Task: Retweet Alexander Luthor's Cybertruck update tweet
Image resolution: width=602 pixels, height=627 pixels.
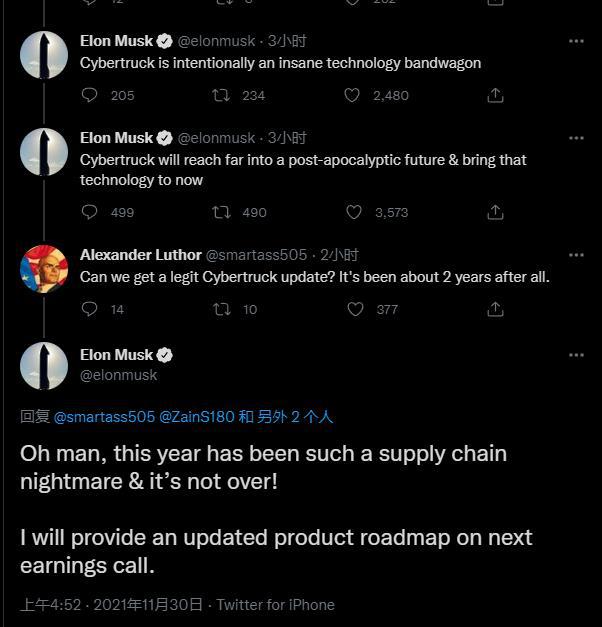Action: [x=222, y=309]
